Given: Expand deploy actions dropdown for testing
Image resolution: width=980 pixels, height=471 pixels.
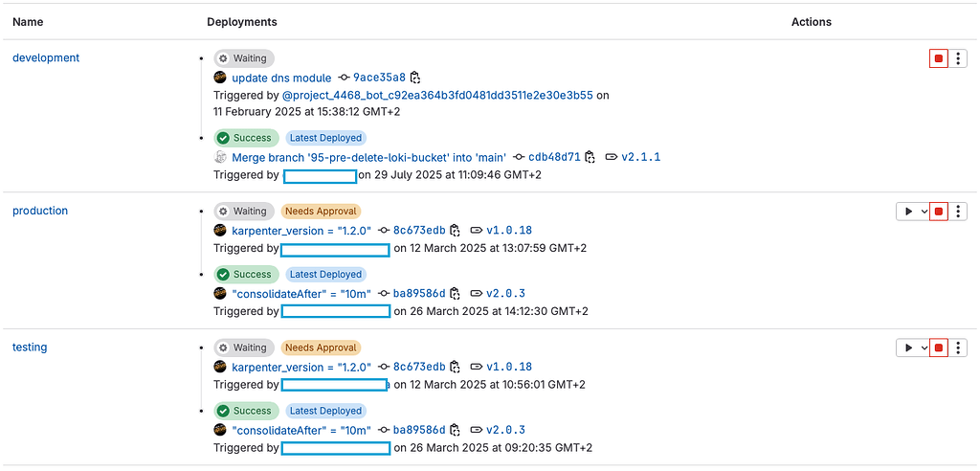Looking at the screenshot, I should tap(912, 348).
